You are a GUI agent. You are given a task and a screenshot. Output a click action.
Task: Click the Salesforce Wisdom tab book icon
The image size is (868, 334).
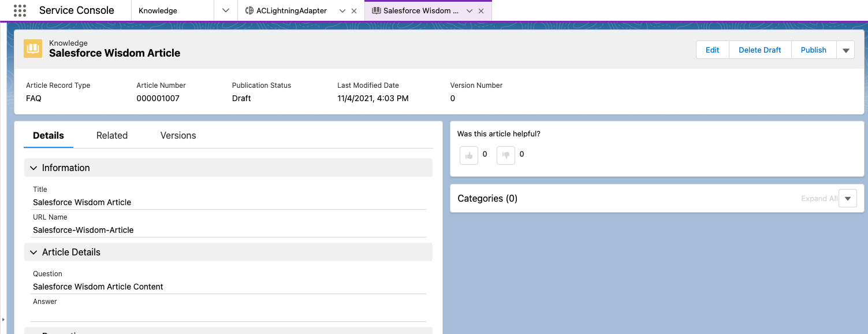pos(377,10)
